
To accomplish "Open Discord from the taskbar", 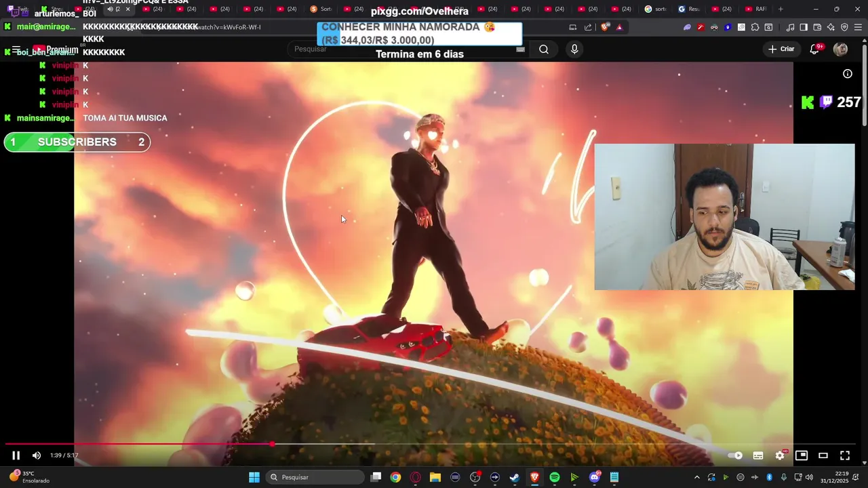I will tap(595, 477).
